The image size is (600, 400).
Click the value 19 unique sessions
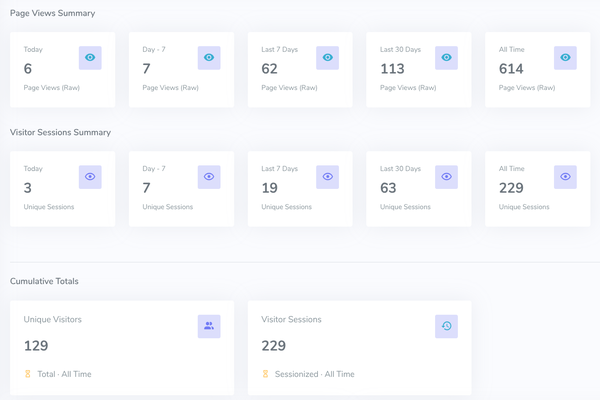(x=269, y=188)
